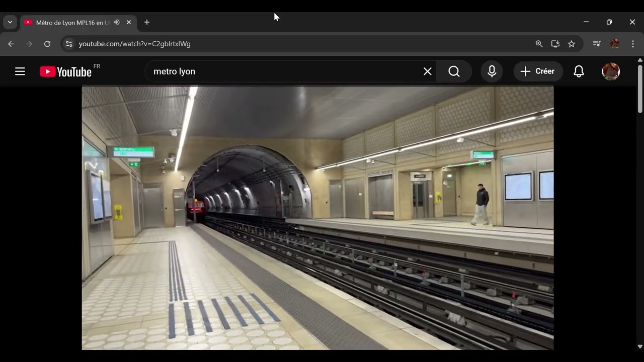
Task: Open the YouTube account avatar menu
Action: click(611, 71)
